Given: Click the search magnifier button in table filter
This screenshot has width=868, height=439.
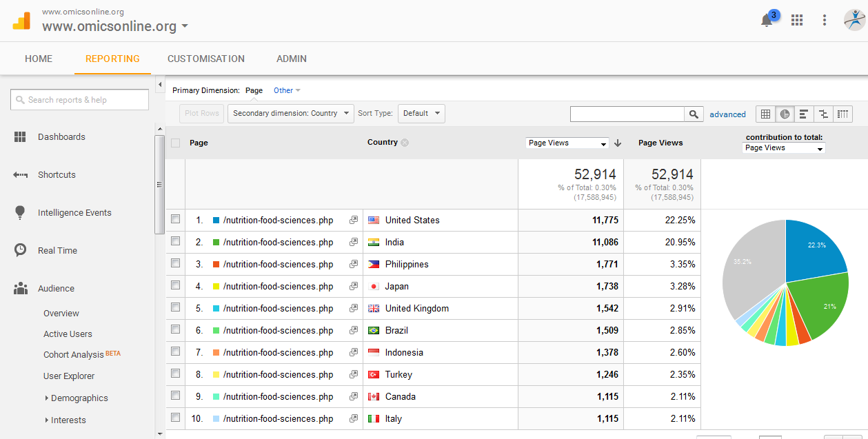Looking at the screenshot, I should (694, 114).
